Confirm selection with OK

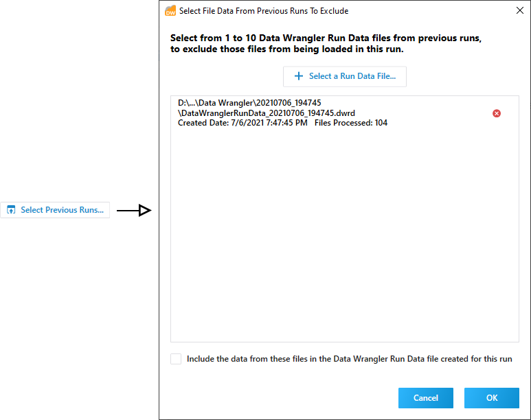pyautogui.click(x=491, y=397)
